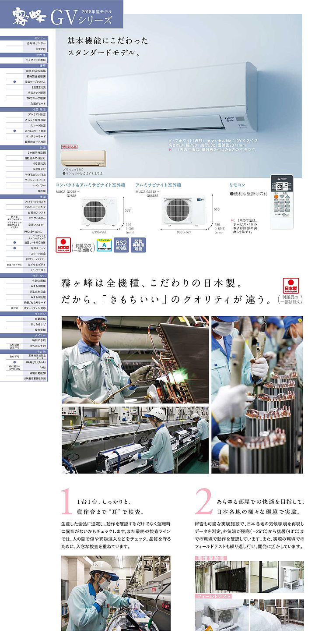Click the 日本製 badge next to 付属品の一部は除く under the outdoor units
The width and height of the screenshot is (315, 644).
[63, 246]
